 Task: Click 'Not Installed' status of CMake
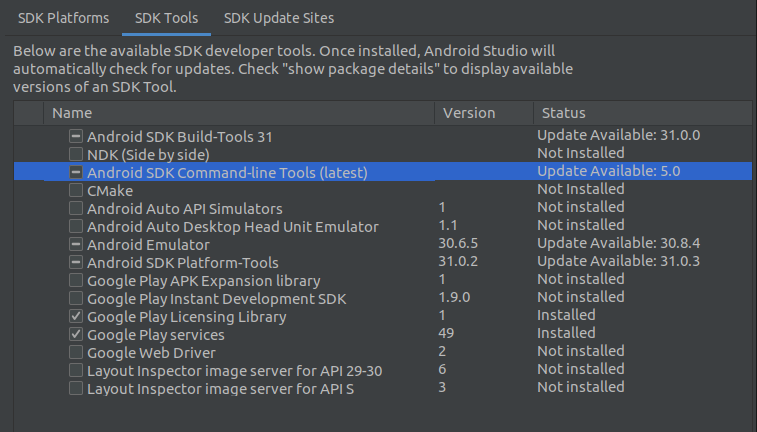point(581,189)
